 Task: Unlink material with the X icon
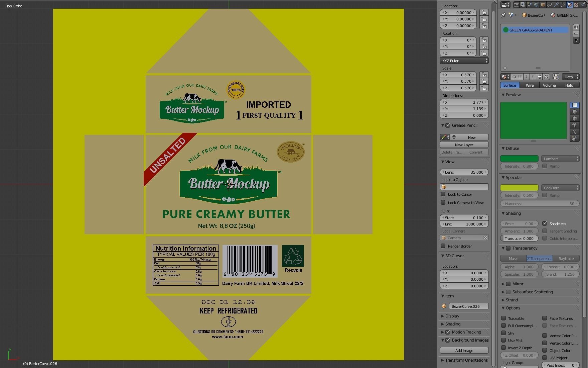tap(546, 77)
